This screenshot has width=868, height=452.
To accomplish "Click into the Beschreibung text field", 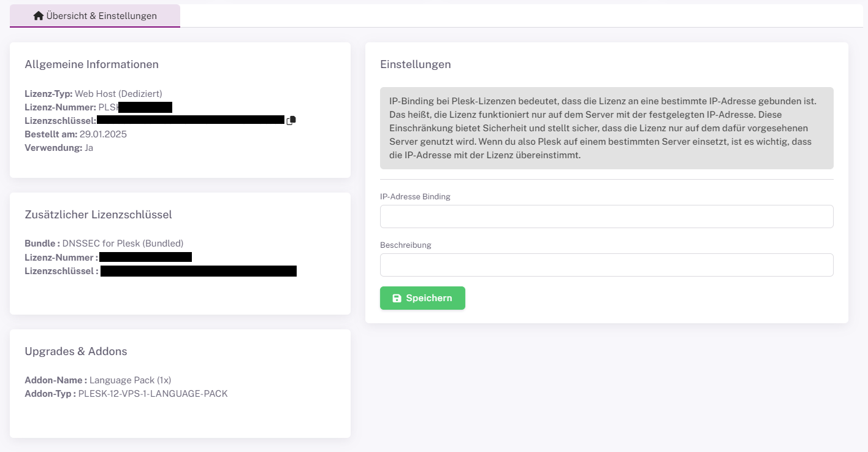I will pos(606,265).
